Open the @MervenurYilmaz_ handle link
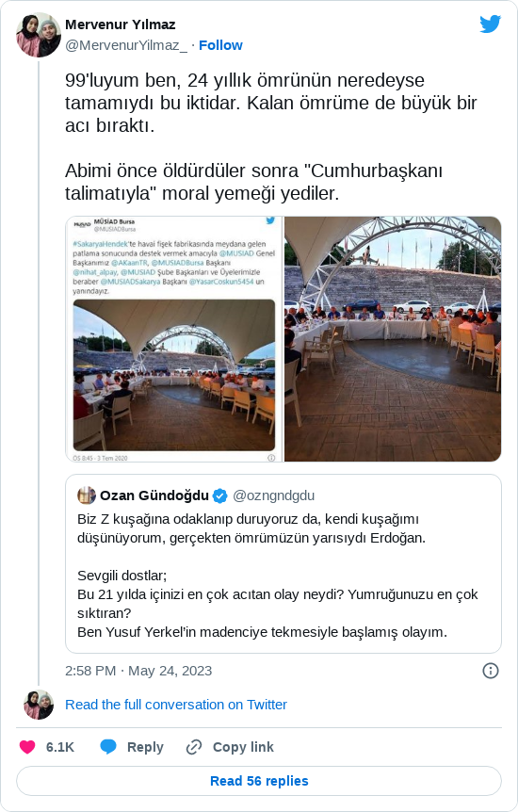The image size is (518, 812). click(x=126, y=45)
